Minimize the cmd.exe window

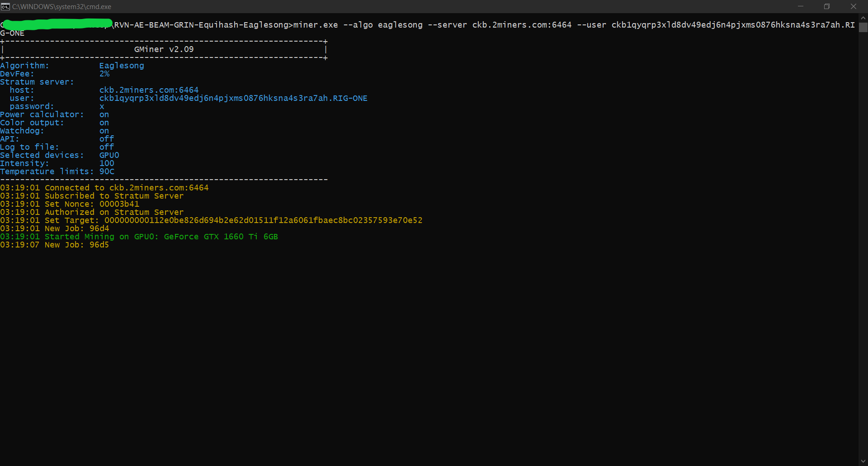tap(800, 6)
